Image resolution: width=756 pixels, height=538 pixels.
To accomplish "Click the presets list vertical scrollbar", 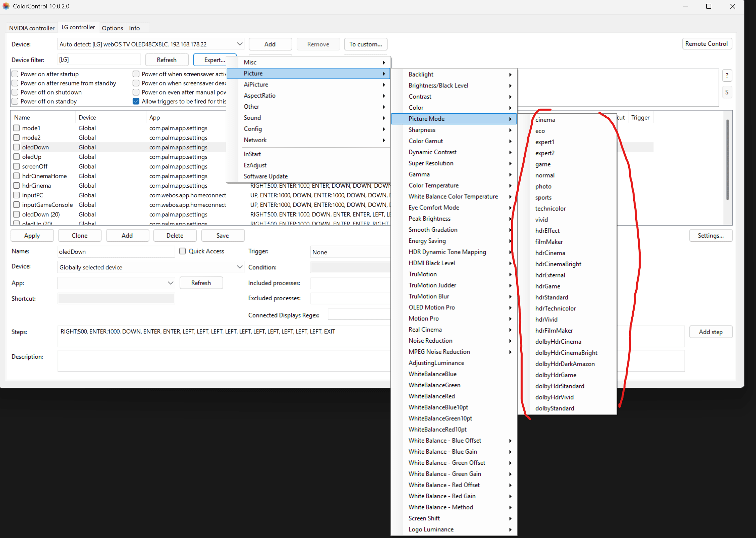I will [x=728, y=160].
